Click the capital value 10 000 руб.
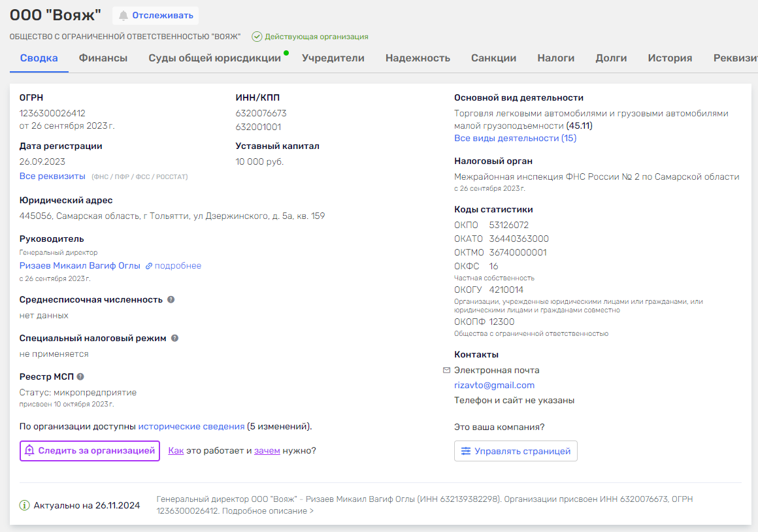Image resolution: width=758 pixels, height=532 pixels. pyautogui.click(x=259, y=161)
